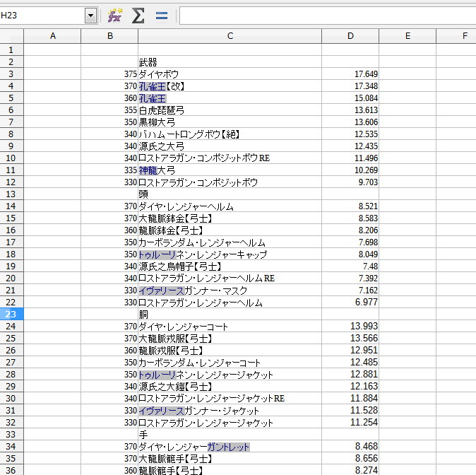
Task: Click cell containing ダイヤ・レンジャーガントレット
Action: [230, 447]
